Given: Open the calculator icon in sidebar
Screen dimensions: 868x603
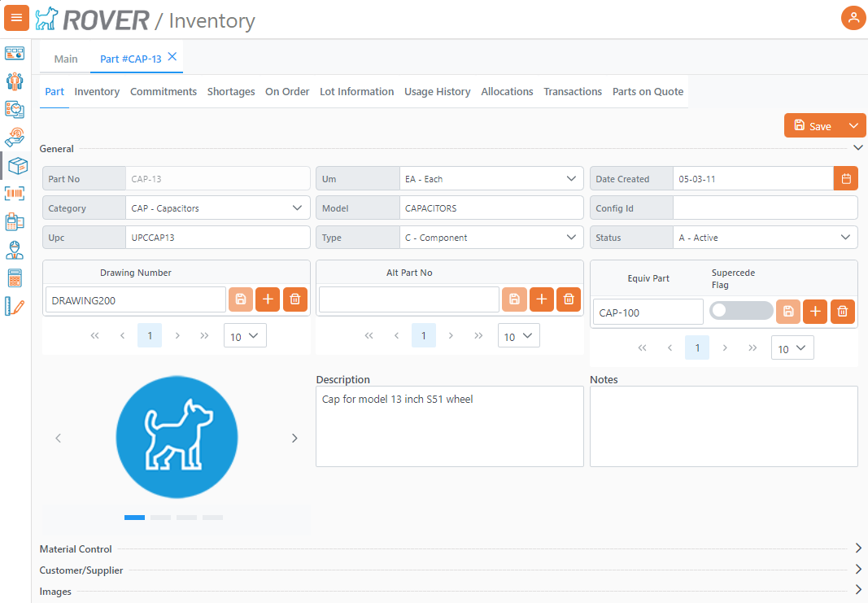Looking at the screenshot, I should pyautogui.click(x=15, y=277).
